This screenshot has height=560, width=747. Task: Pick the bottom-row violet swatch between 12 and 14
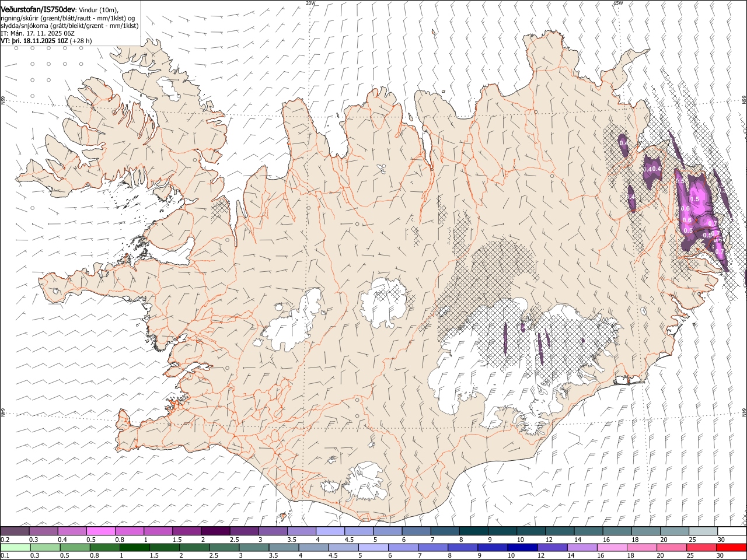pyautogui.click(x=552, y=547)
